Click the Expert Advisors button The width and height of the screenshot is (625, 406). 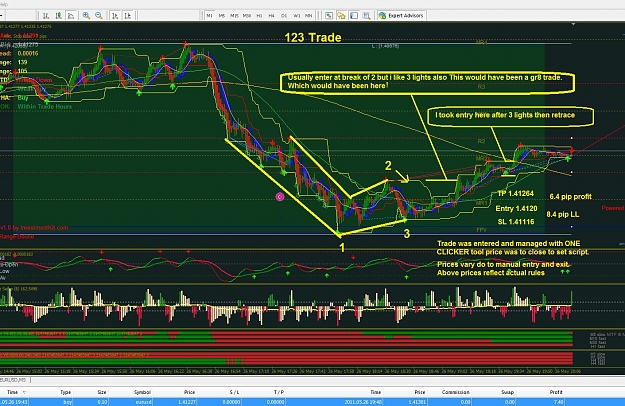[x=401, y=16]
